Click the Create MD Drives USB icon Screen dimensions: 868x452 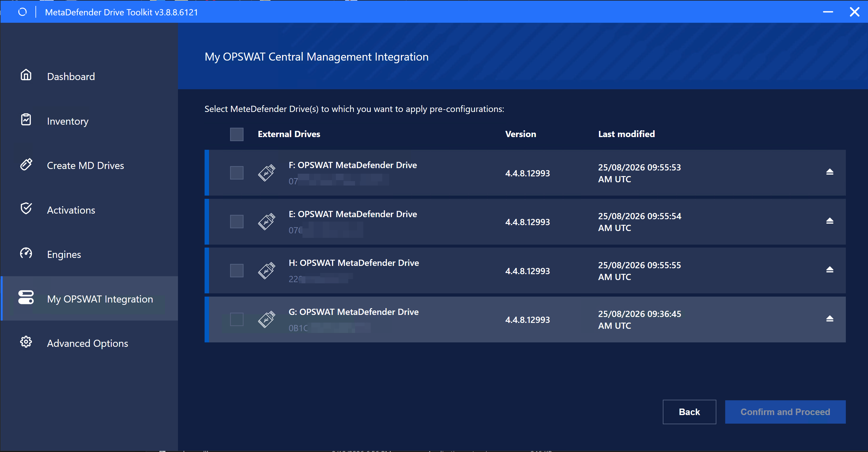click(x=26, y=164)
